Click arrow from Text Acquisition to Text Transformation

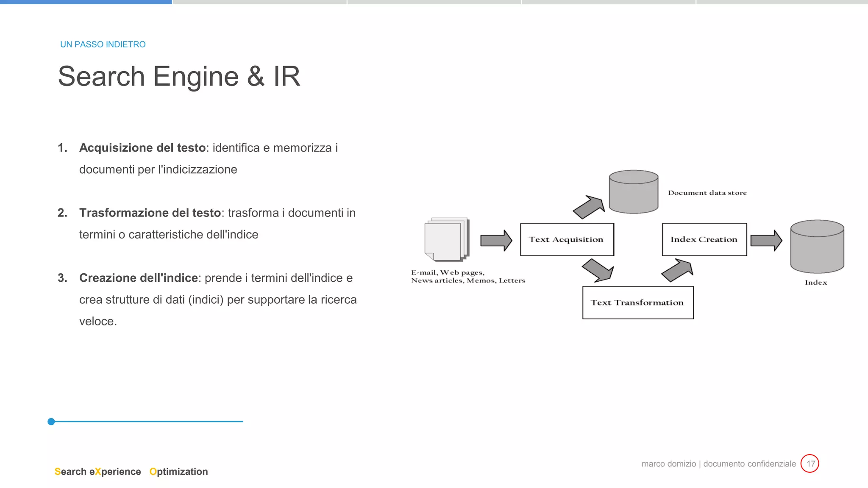click(x=598, y=270)
